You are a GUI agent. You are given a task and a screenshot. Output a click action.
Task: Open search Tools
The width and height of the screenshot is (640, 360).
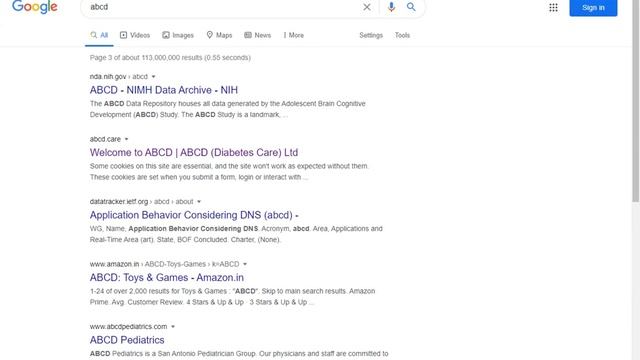point(402,36)
